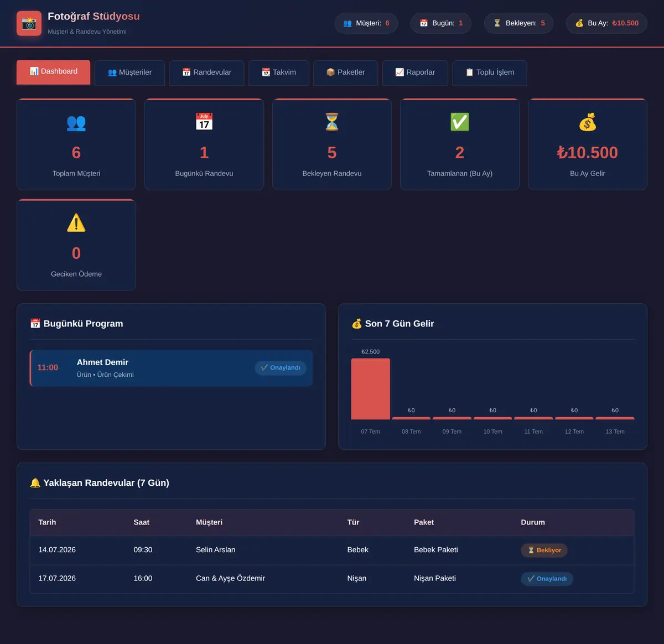This screenshot has height=644, width=664.
Task: Open Ahmet Demir's 11:00 appointment entry
Action: click(172, 368)
